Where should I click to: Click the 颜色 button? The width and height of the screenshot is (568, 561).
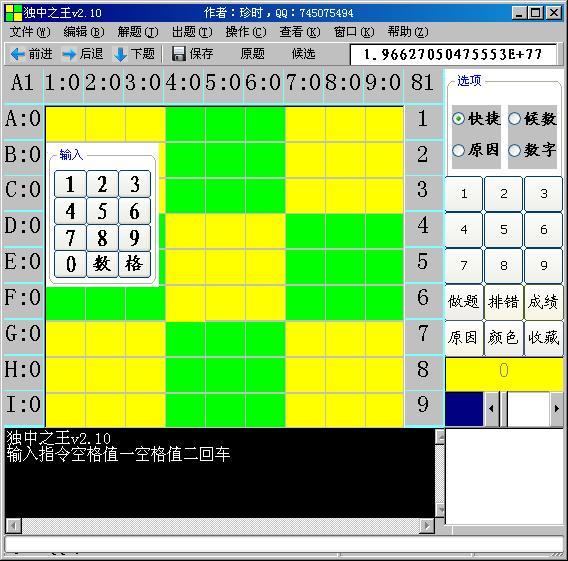[x=504, y=338]
